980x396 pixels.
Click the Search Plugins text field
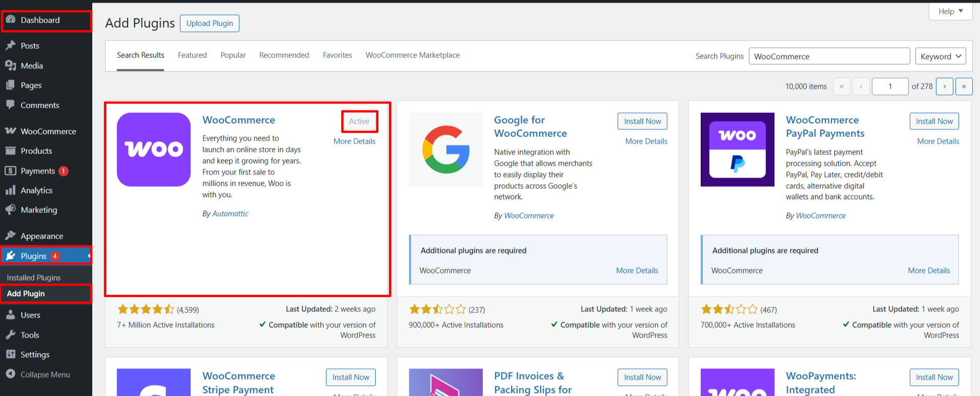pyautogui.click(x=829, y=56)
